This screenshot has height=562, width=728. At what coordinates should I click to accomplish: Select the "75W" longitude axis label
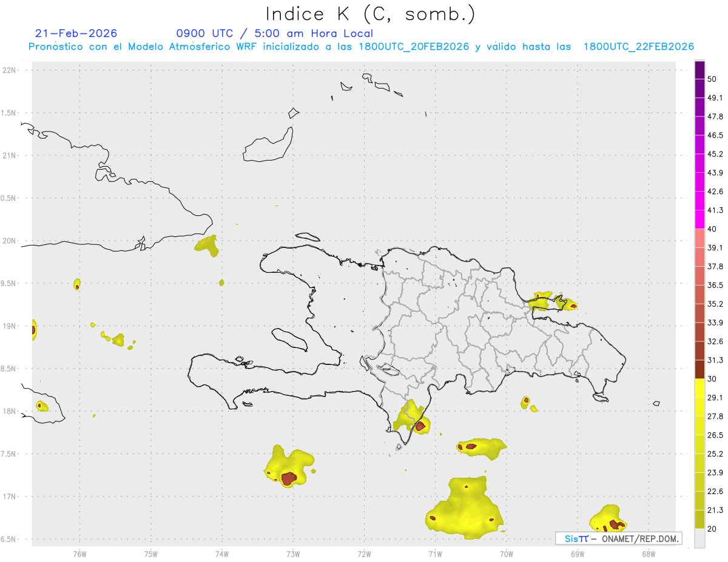pos(151,555)
